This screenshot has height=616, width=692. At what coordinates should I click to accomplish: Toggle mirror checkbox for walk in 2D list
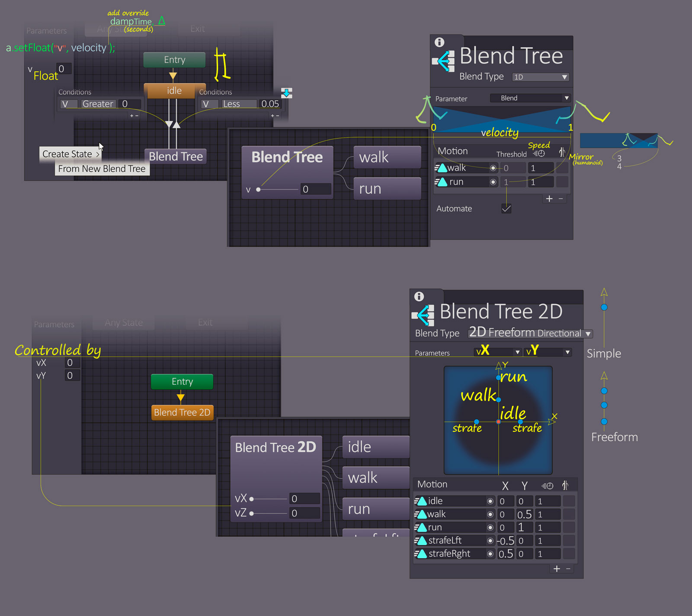point(569,514)
